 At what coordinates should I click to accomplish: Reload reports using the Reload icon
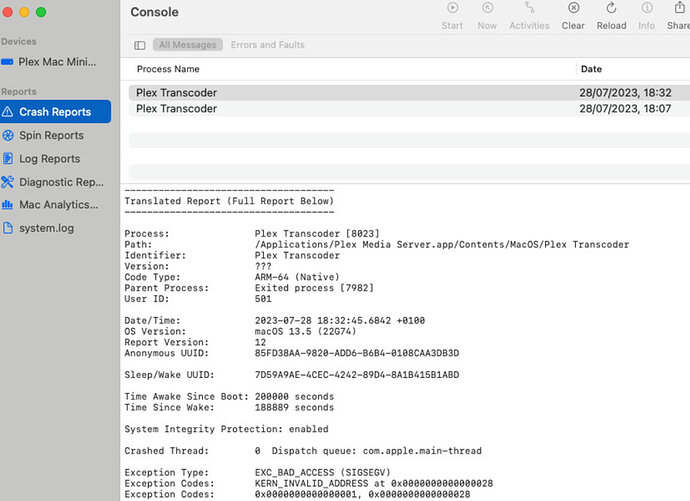coord(611,8)
